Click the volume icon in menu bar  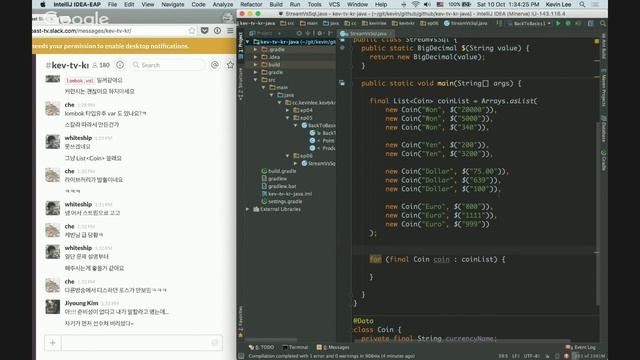pyautogui.click(x=427, y=4)
